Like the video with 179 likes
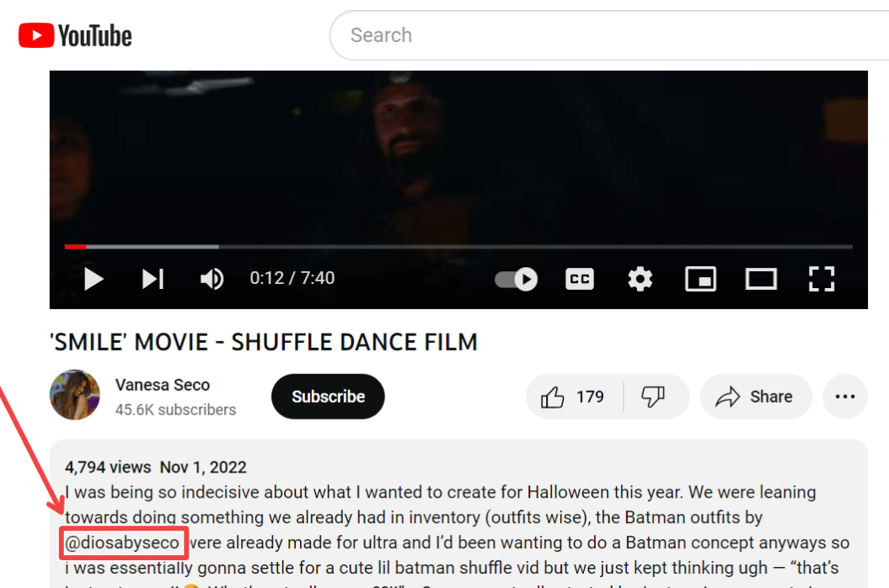The image size is (889, 588). [574, 396]
